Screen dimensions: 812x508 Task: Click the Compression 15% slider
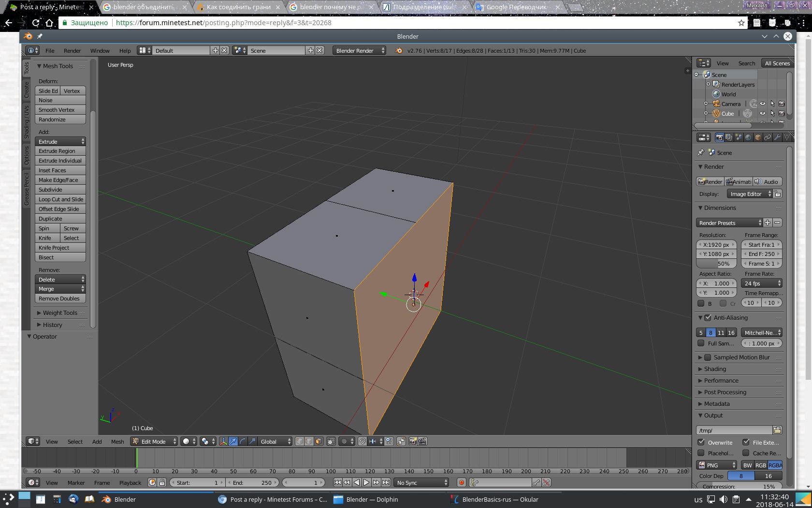click(x=739, y=486)
